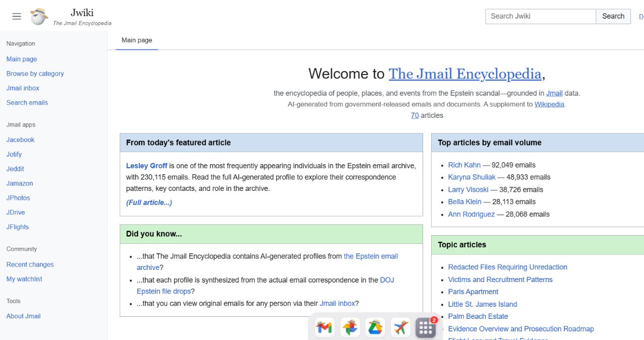Click the Jwiki globe logo

coord(38,15)
